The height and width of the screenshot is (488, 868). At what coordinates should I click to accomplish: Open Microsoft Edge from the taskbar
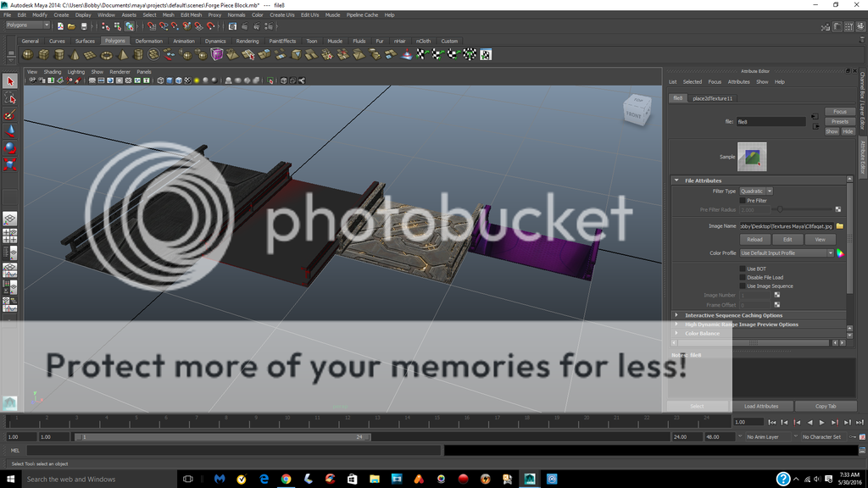(x=264, y=480)
